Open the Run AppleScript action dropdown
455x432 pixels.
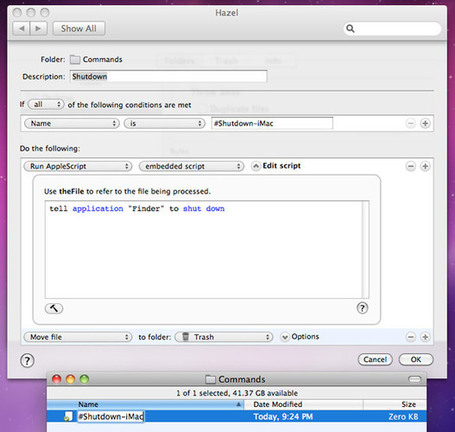pos(78,166)
